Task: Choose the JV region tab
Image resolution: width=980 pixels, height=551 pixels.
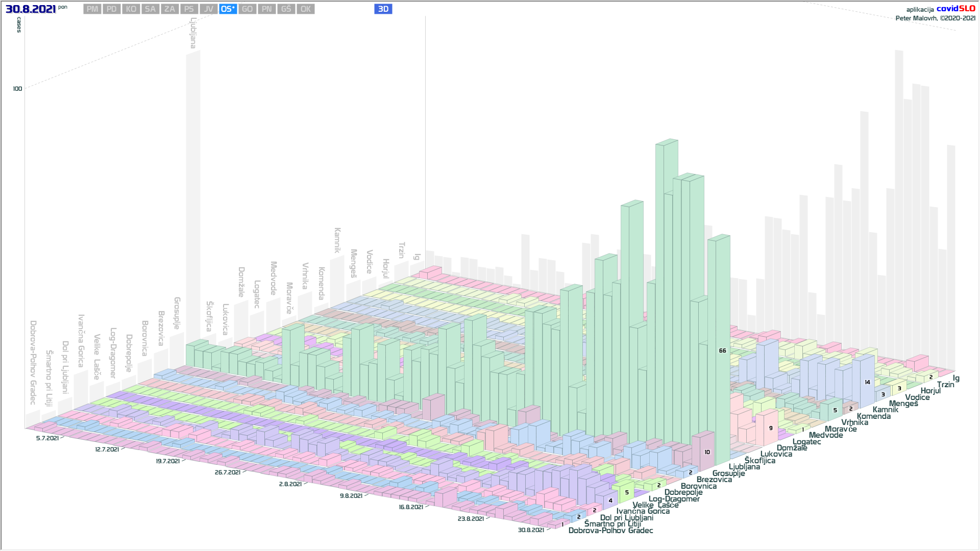Action: pyautogui.click(x=208, y=9)
